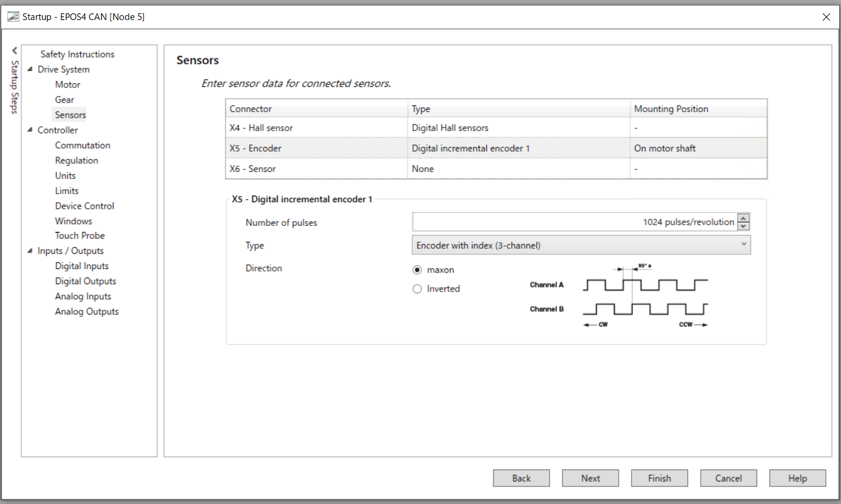Open the Analog Inputs step
This screenshot has width=841, height=504.
[83, 296]
